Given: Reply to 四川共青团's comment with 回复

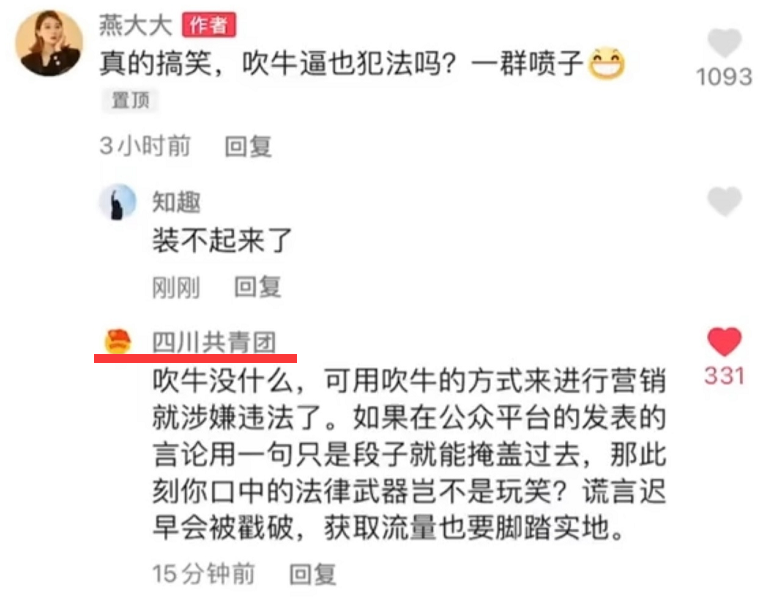Looking at the screenshot, I should (313, 574).
